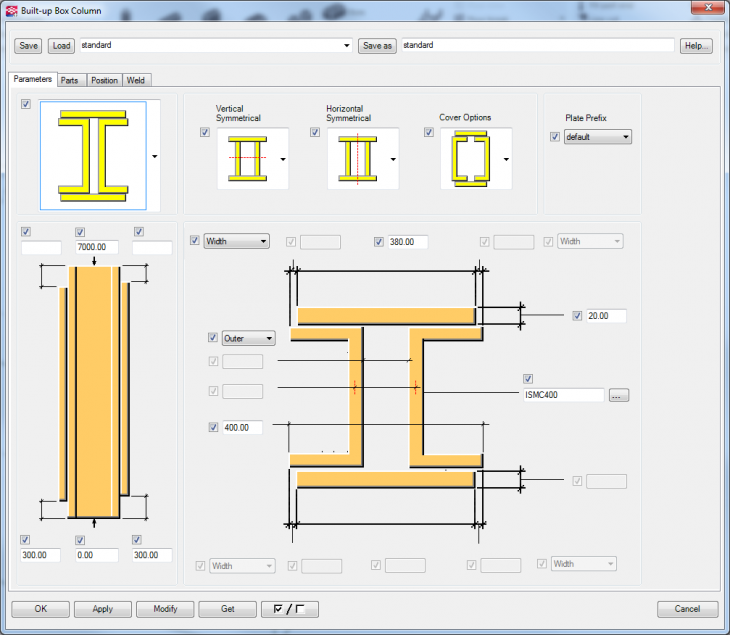The image size is (730, 635).
Task: Click the box column profile type image
Action: tap(93, 155)
